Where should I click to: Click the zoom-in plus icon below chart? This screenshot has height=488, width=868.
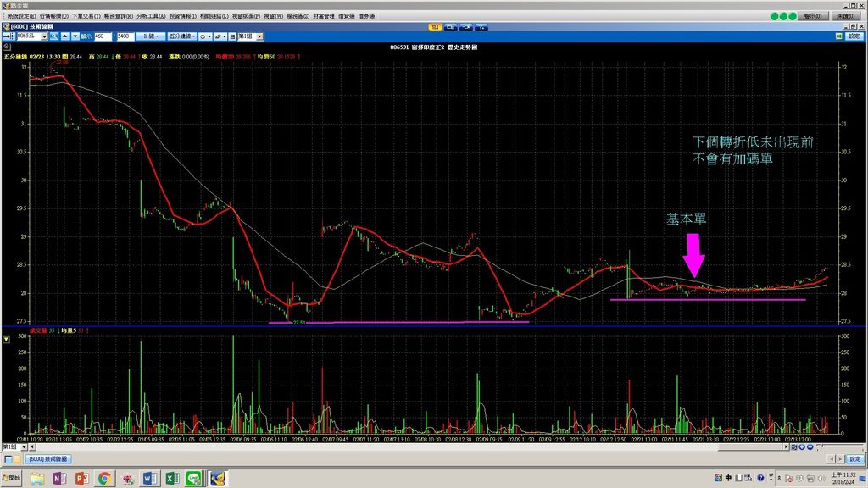(802, 446)
